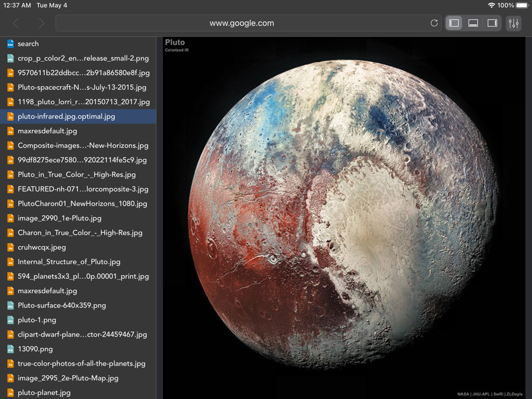Tap the www.google.com address bar
Screen dimensions: 532x399
242,23
